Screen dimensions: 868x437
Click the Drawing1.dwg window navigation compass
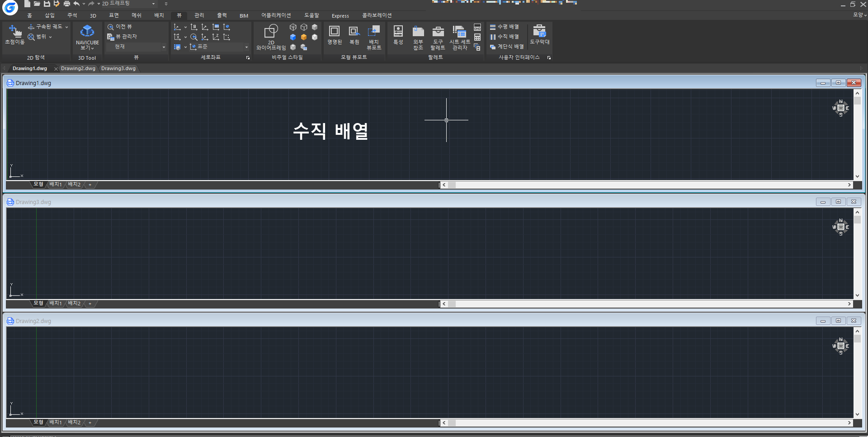(x=840, y=108)
